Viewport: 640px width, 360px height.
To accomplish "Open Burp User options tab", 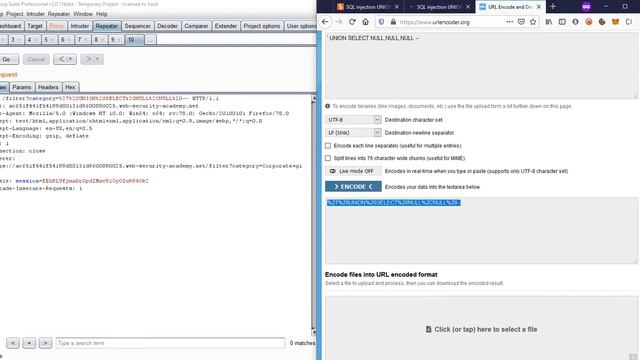I will pos(300,26).
